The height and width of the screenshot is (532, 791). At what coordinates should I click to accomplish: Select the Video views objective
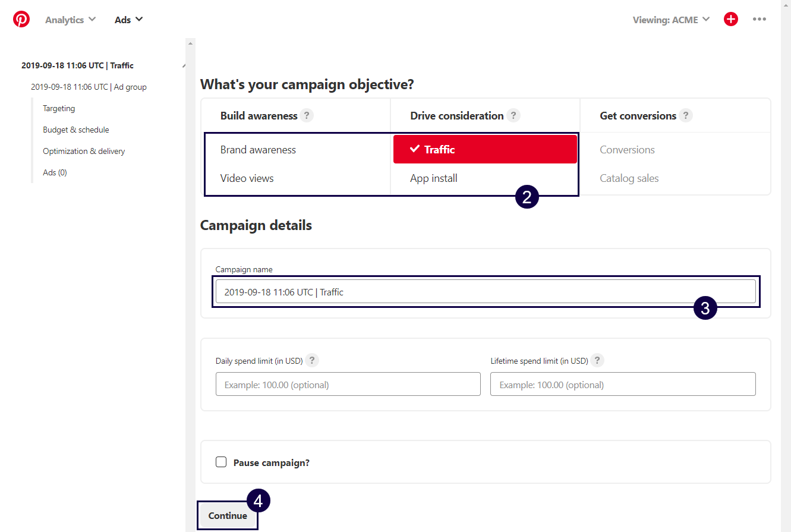(247, 178)
